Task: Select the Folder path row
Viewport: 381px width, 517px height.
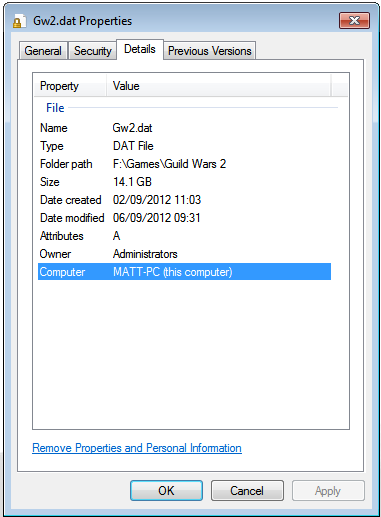Action: [x=184, y=164]
